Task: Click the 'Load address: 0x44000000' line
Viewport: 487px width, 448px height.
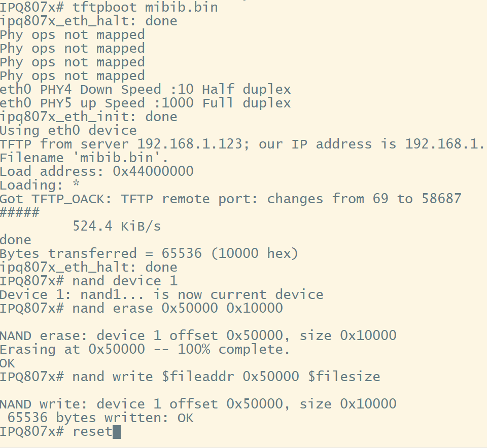Action: [x=96, y=171]
